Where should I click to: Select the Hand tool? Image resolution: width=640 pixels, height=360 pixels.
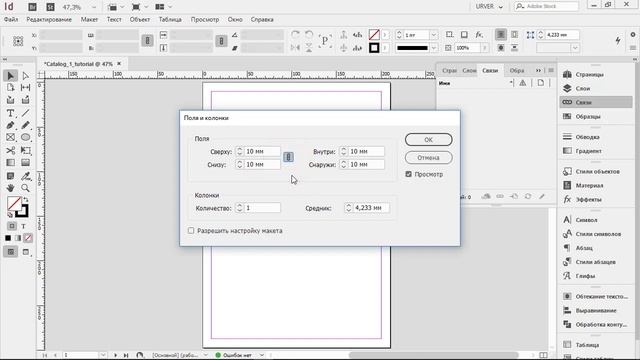(11, 188)
